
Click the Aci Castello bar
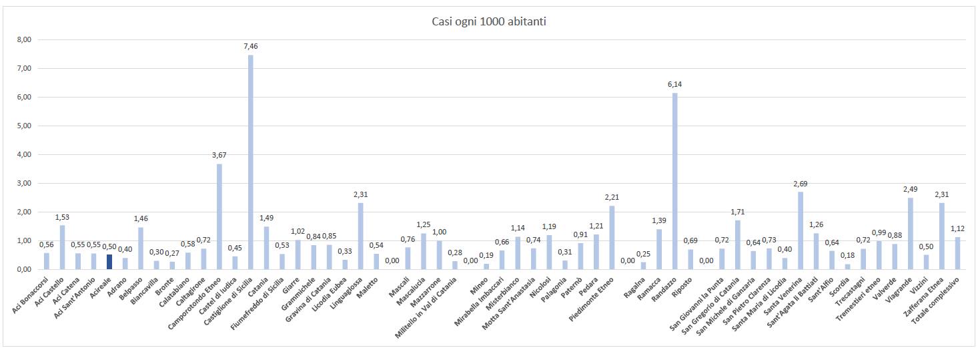tap(63, 247)
